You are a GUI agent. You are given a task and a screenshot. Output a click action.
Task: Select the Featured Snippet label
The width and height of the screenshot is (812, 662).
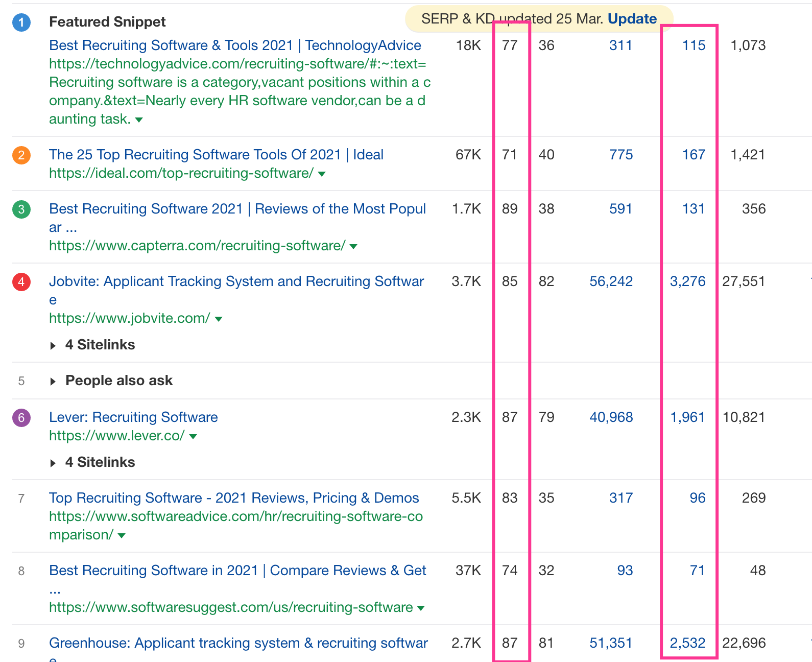[107, 22]
